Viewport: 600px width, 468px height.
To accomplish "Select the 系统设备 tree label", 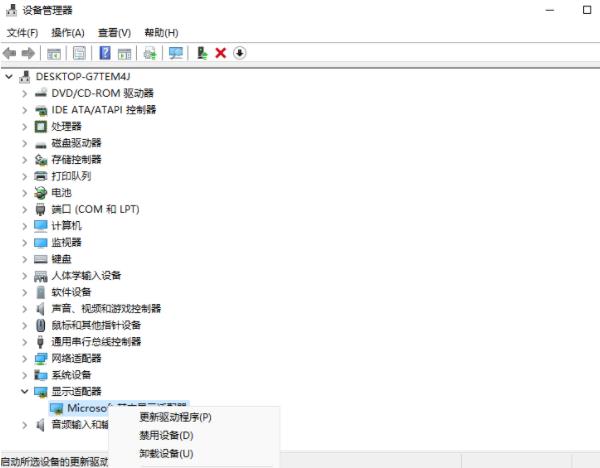I will [71, 375].
